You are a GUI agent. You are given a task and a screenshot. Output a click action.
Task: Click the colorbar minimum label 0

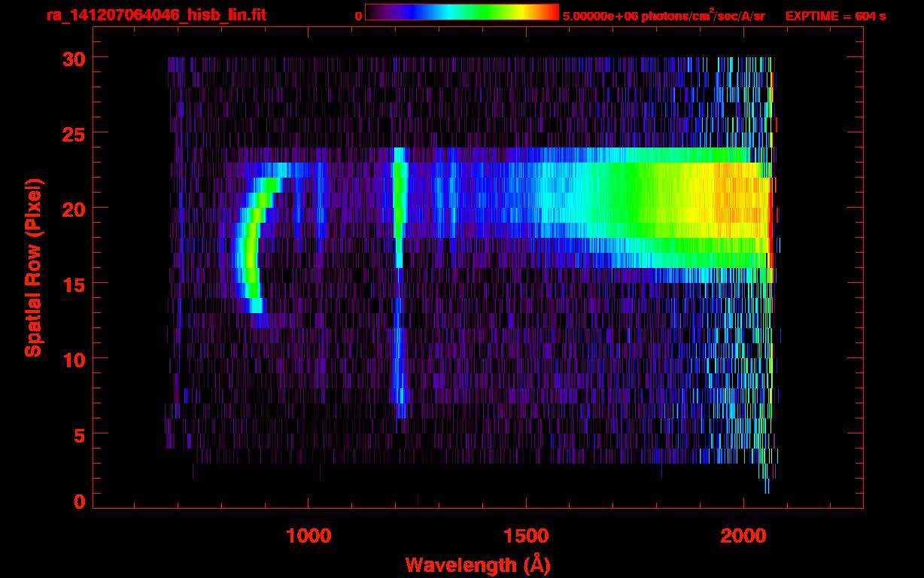[358, 16]
